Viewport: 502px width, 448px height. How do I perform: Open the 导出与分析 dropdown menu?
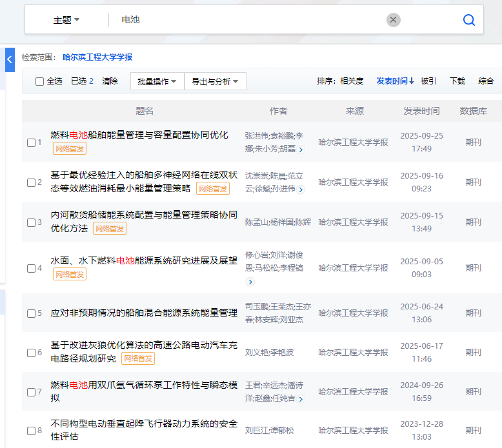215,81
